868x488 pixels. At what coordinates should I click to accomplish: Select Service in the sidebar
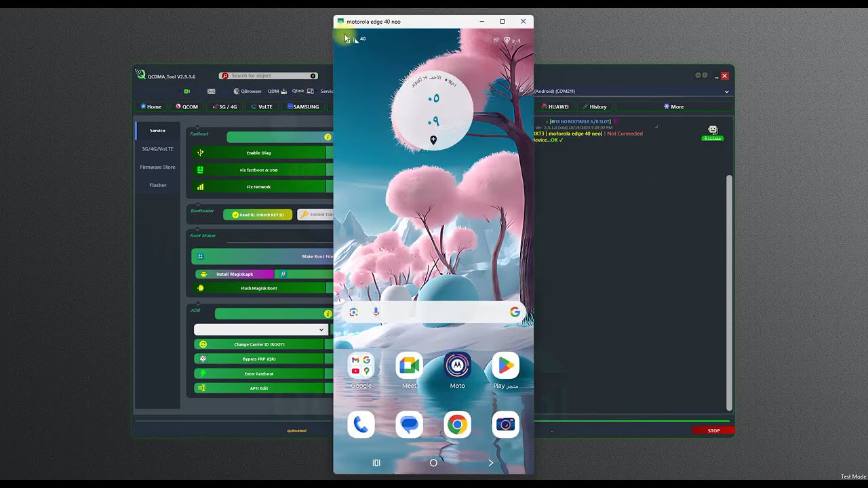157,130
